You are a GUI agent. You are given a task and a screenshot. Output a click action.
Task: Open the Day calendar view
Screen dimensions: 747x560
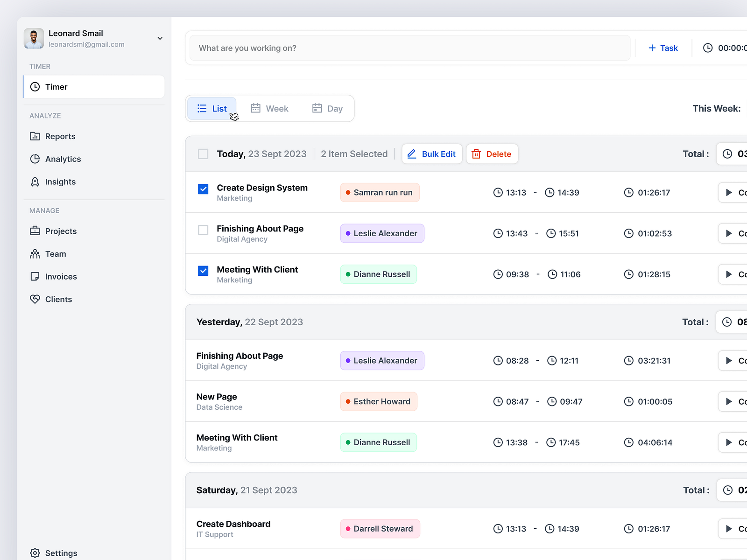point(328,108)
